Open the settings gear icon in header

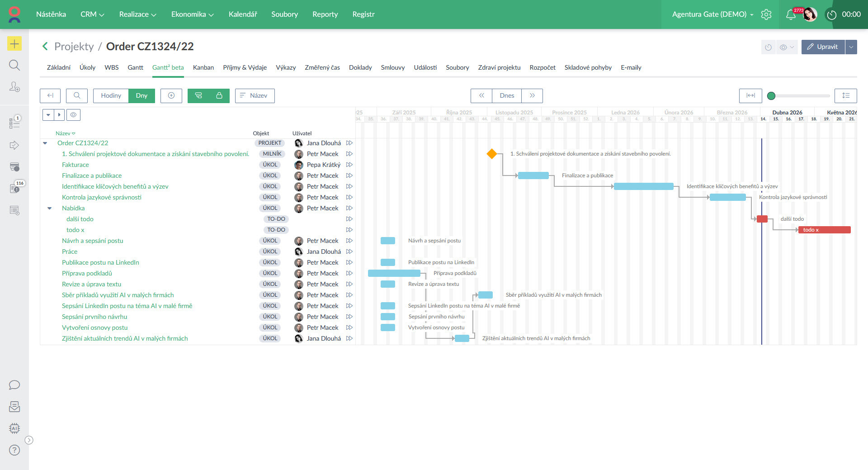pyautogui.click(x=766, y=14)
